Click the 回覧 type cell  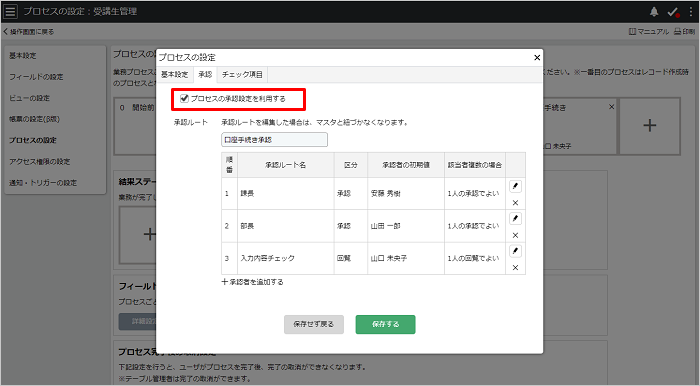350,258
